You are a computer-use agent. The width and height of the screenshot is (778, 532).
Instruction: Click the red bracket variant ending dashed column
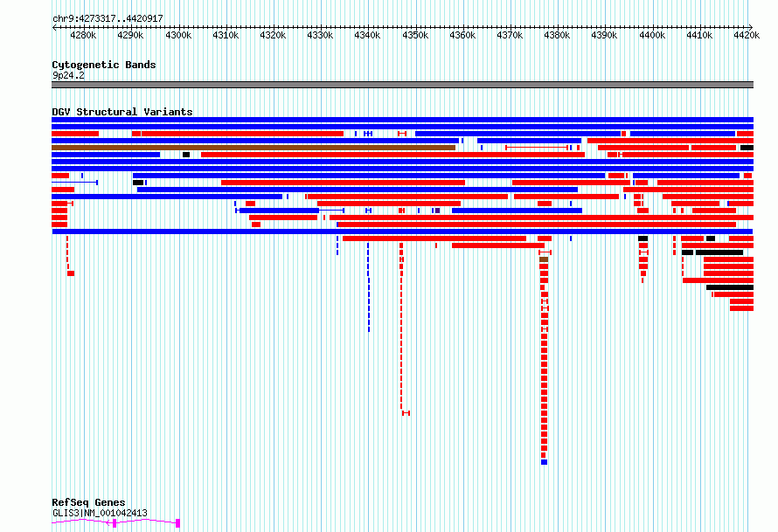(406, 413)
